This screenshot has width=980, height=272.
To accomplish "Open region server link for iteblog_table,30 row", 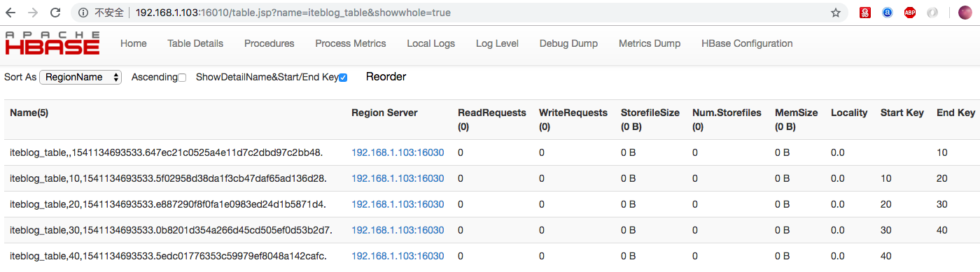I will (x=398, y=230).
